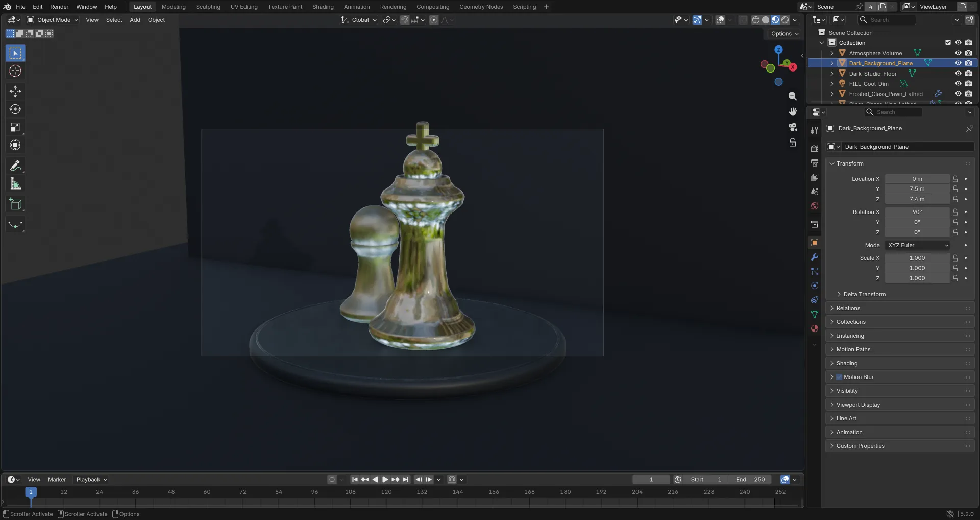The width and height of the screenshot is (980, 520).
Task: Click the zoom viewport magnifier icon
Action: point(792,96)
